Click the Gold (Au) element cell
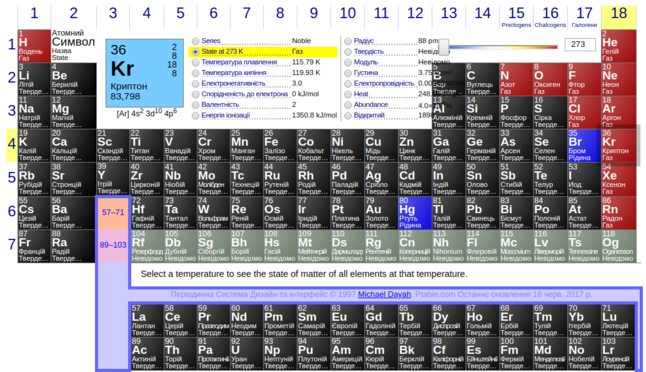This screenshot has width=646, height=372. coord(381,213)
